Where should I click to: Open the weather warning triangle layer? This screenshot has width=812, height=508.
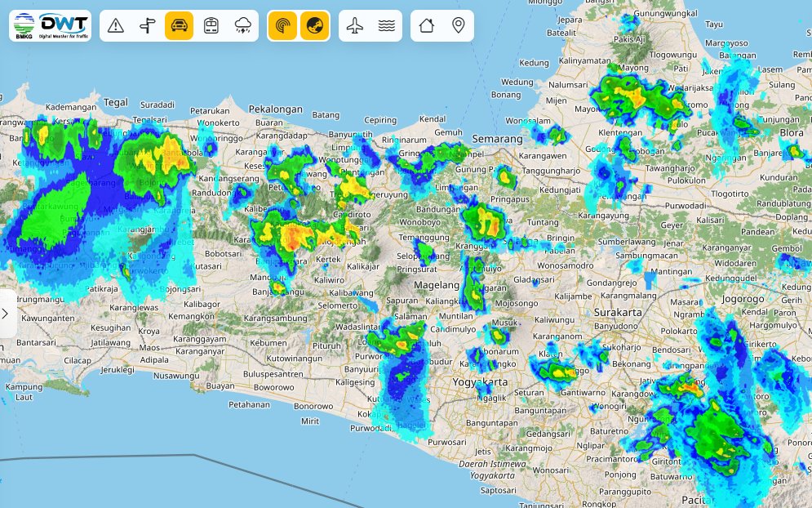pos(116,25)
